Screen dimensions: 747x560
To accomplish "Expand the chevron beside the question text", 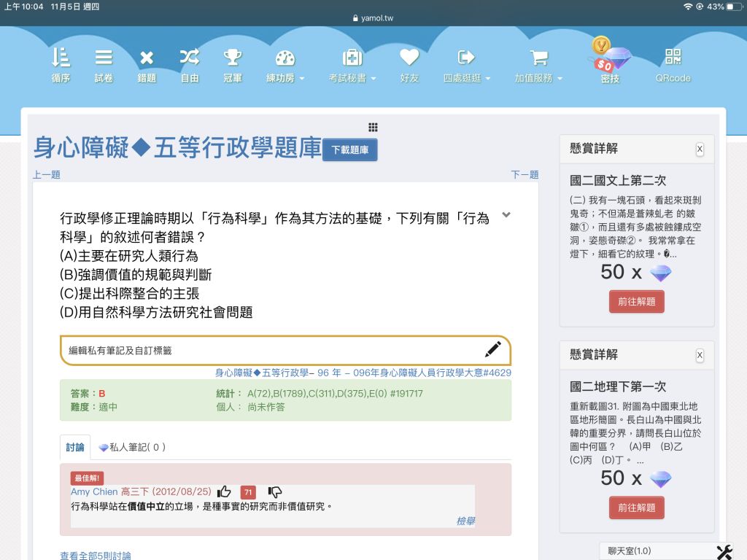I will [506, 215].
